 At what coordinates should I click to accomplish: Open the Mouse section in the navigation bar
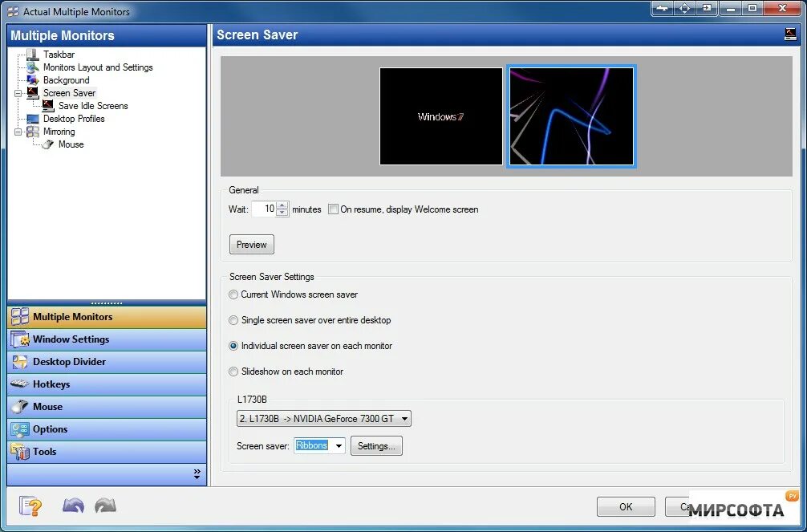pyautogui.click(x=107, y=407)
